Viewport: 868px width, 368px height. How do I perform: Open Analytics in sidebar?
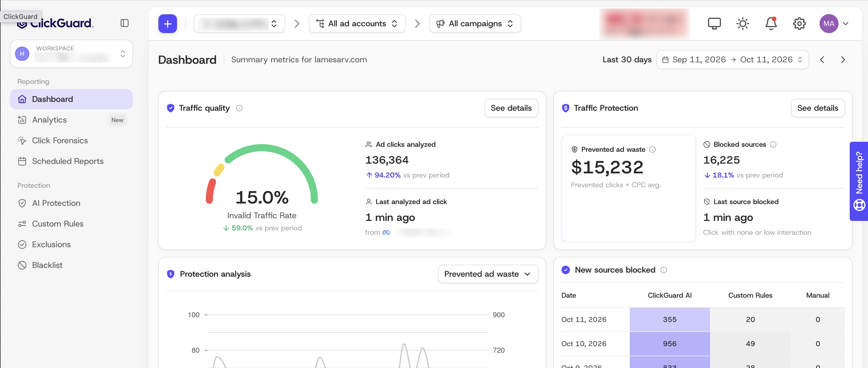(71, 120)
